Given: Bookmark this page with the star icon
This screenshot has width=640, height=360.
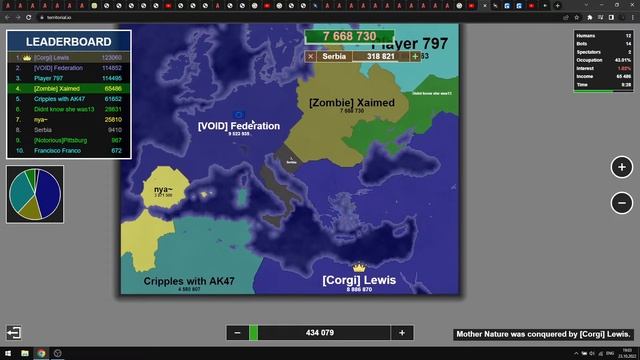Looking at the screenshot, I should [576, 18].
